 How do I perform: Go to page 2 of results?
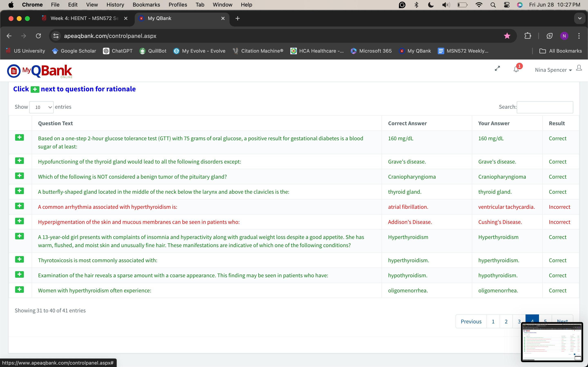506,321
